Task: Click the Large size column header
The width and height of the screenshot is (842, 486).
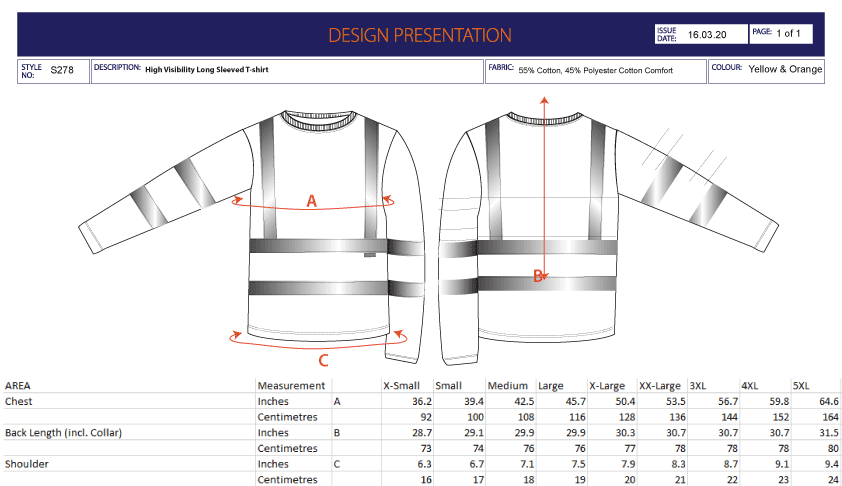Action: pos(550,386)
